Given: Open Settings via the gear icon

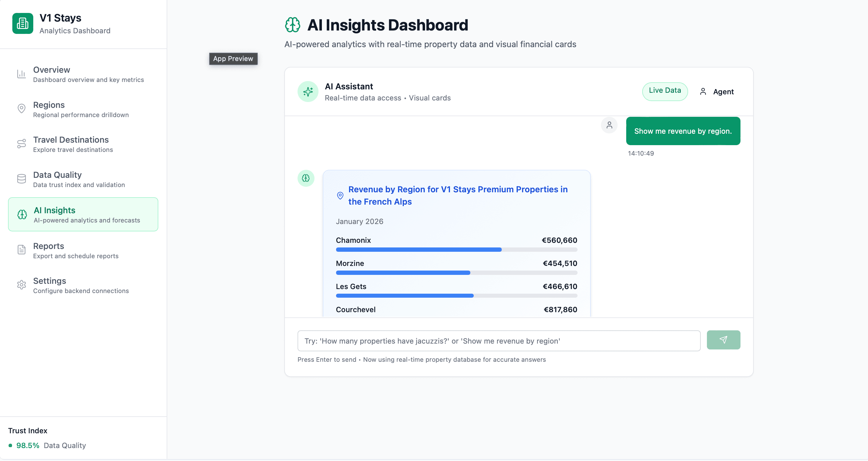Looking at the screenshot, I should tap(21, 285).
